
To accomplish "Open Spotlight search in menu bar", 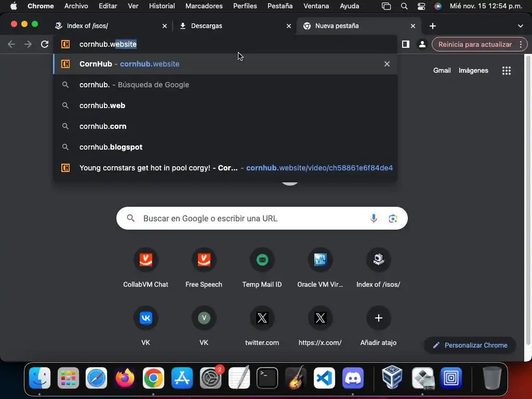I will [x=404, y=6].
